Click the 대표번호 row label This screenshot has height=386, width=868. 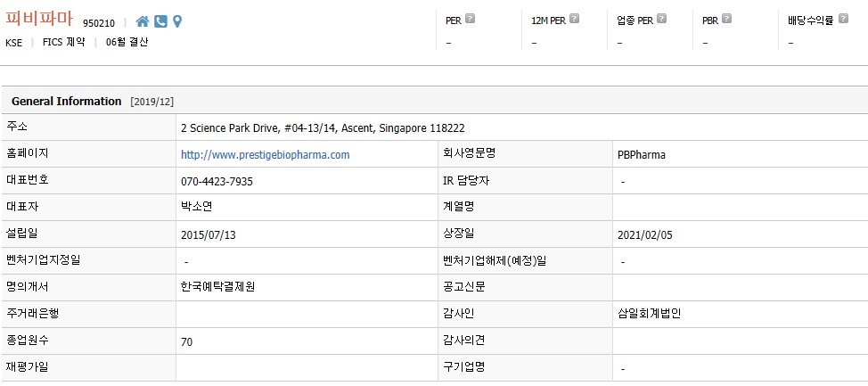pyautogui.click(x=28, y=180)
